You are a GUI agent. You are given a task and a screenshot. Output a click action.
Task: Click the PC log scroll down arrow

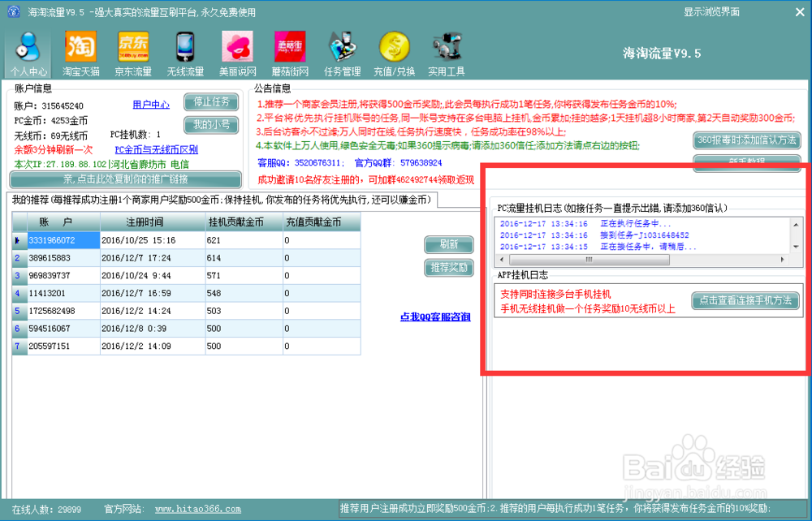click(796, 247)
